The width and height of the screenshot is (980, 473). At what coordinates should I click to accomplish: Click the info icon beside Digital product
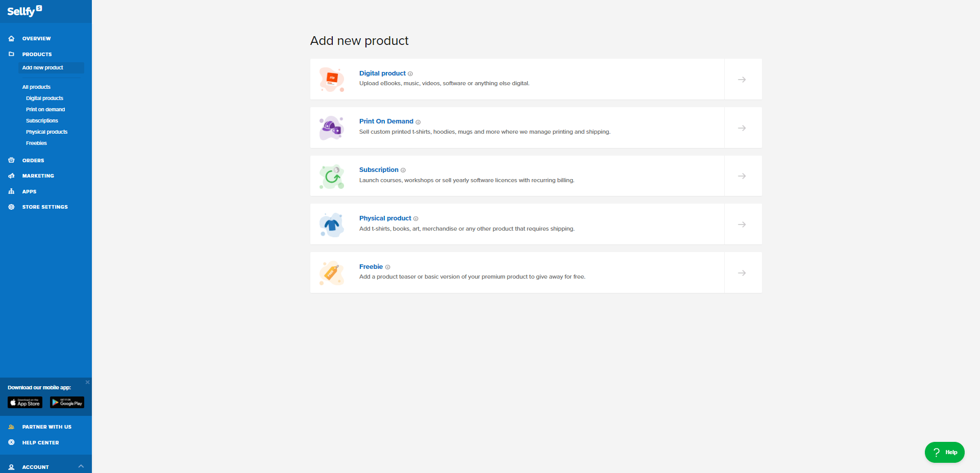pyautogui.click(x=410, y=74)
